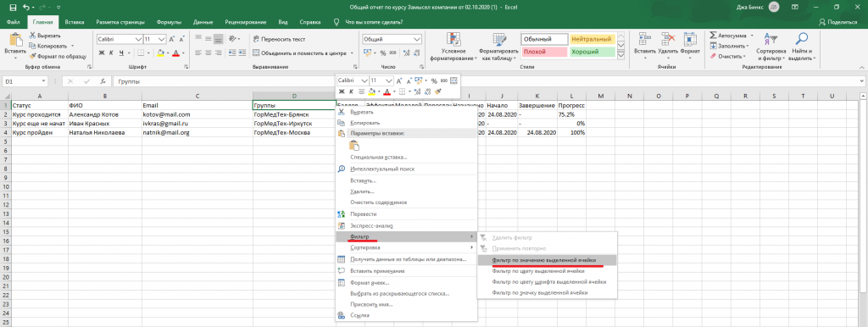Screen dimensions: 868x327
Task: Open the Файл tab
Action: [x=14, y=22]
